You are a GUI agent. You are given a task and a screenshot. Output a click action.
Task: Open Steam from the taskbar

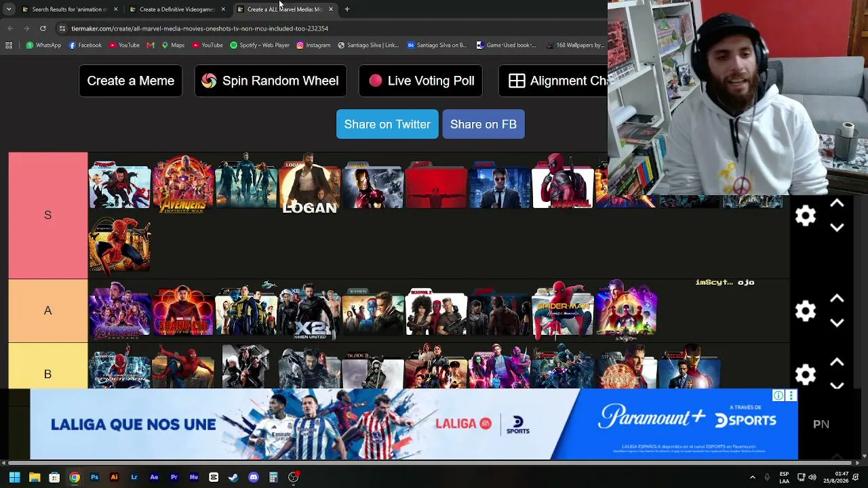(233, 477)
